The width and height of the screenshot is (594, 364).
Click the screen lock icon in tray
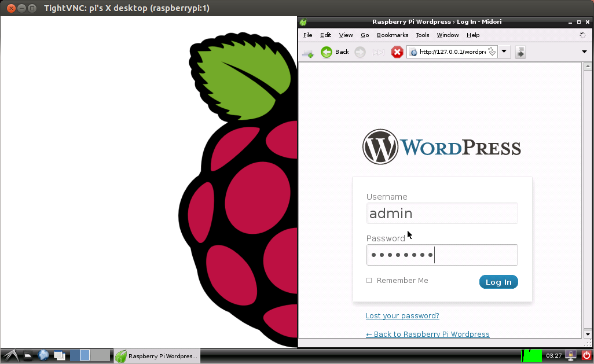click(571, 355)
